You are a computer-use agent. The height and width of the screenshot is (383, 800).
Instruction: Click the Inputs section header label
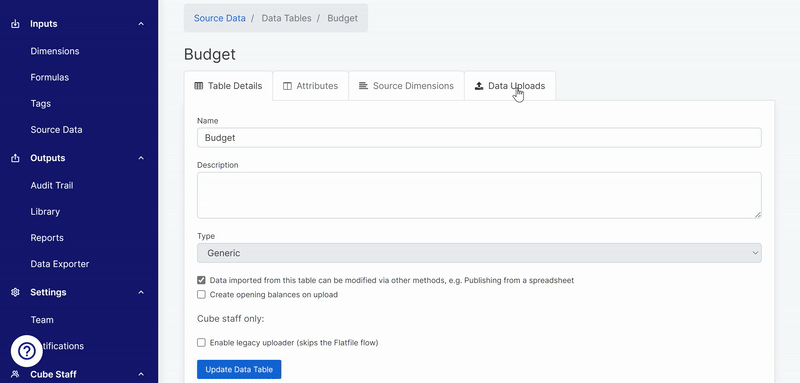(x=43, y=24)
